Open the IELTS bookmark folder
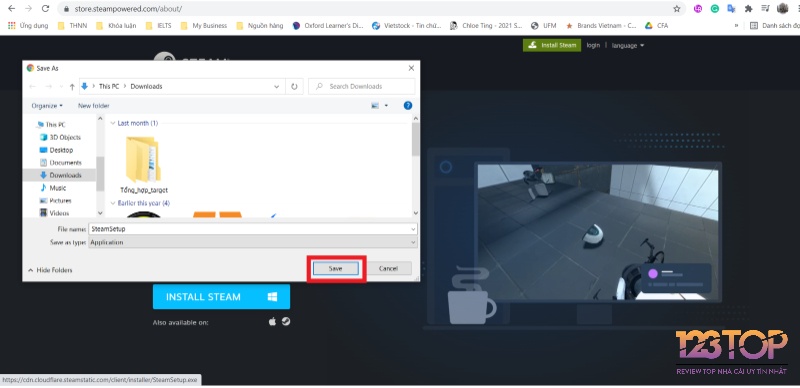This screenshot has height=388, width=800. pyautogui.click(x=159, y=26)
